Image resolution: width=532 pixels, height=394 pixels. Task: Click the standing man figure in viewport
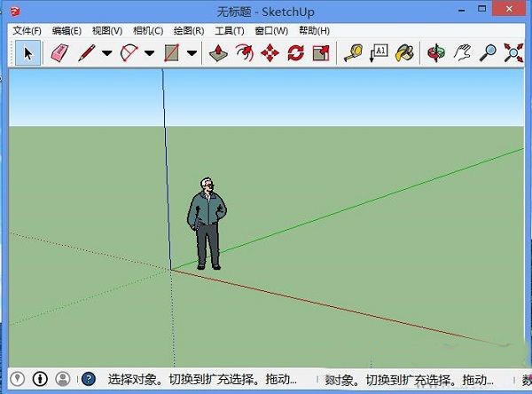(207, 222)
